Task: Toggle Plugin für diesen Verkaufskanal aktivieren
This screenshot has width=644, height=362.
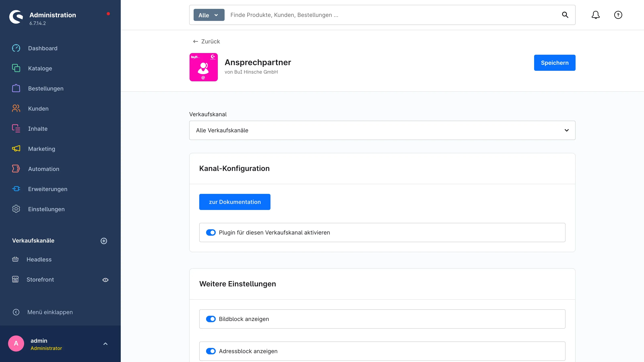Action: pos(211,233)
